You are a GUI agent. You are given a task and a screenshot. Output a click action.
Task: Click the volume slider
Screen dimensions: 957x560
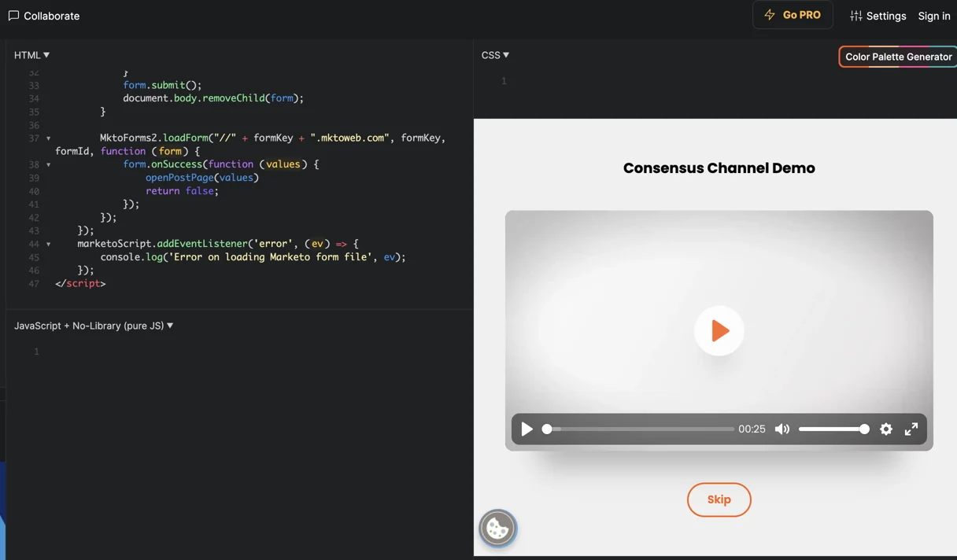[834, 429]
